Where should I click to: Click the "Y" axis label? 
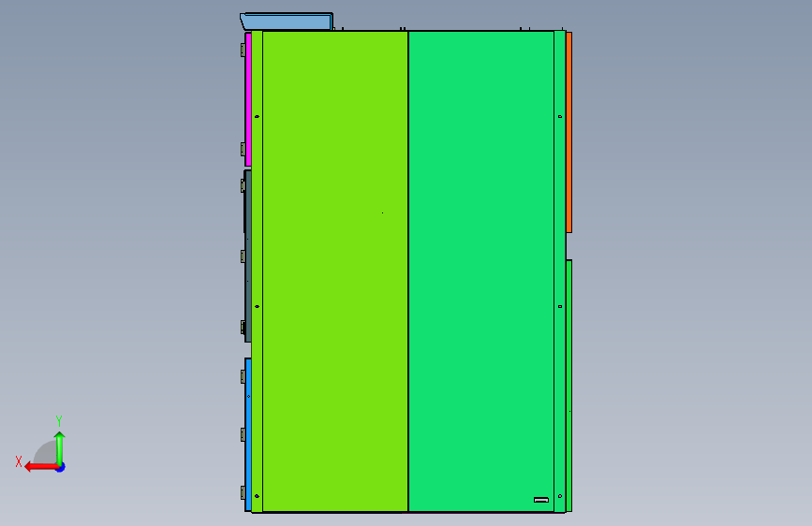[x=59, y=420]
